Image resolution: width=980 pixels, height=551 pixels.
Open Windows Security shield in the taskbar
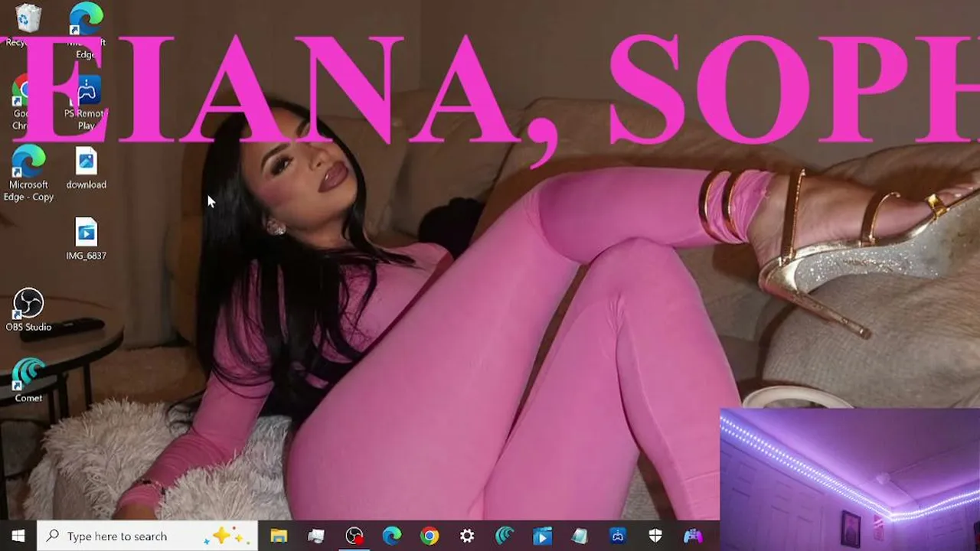click(655, 536)
